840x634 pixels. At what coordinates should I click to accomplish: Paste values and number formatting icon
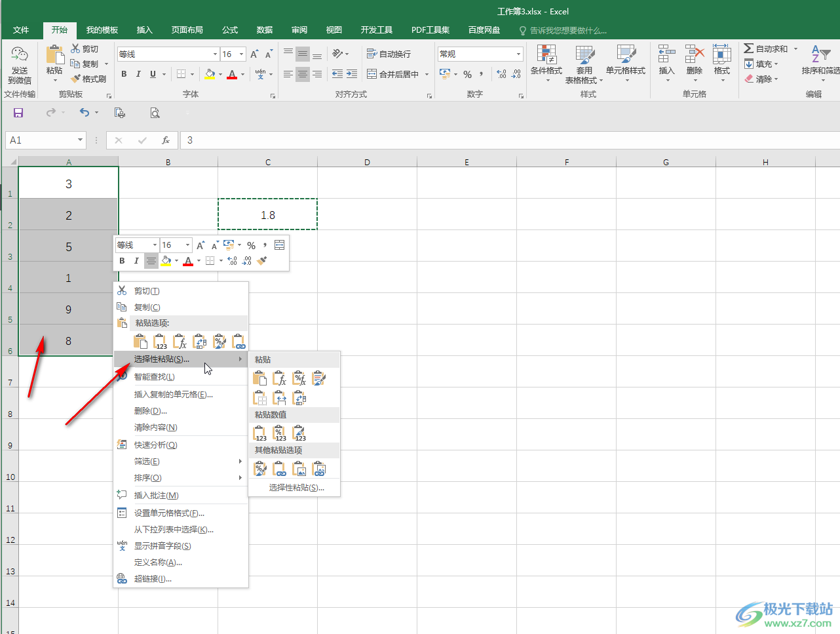click(280, 433)
